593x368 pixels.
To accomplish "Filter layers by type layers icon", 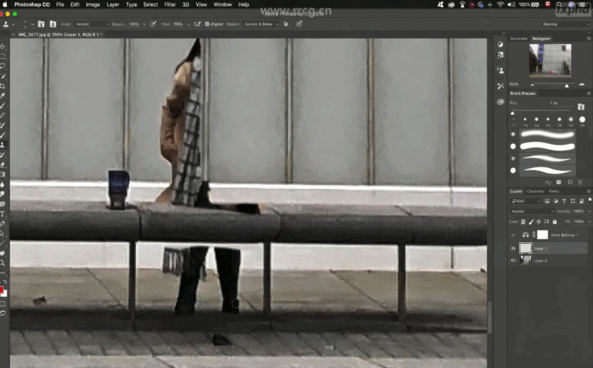I will pyautogui.click(x=564, y=201).
